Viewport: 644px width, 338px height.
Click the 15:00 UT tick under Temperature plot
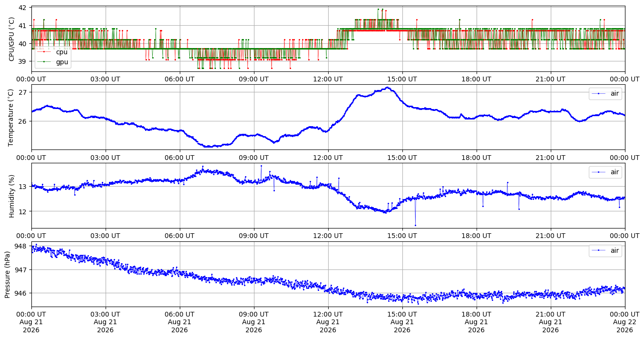coord(402,158)
